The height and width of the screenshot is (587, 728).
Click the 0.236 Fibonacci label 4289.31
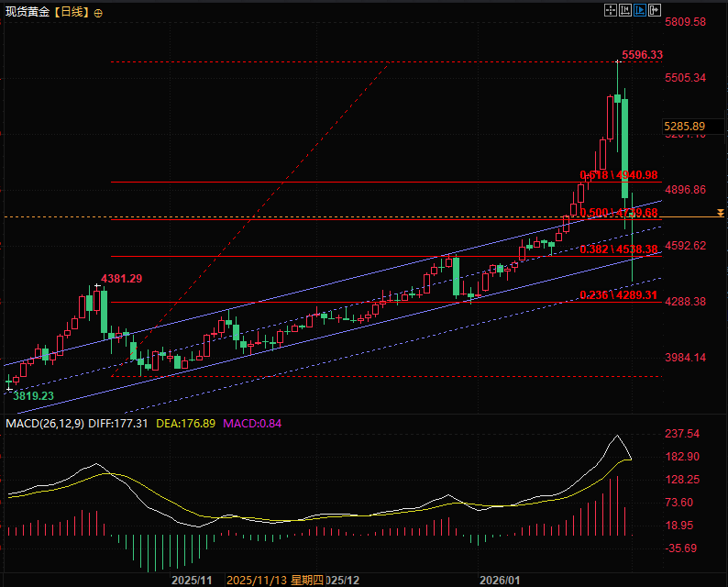pos(619,295)
